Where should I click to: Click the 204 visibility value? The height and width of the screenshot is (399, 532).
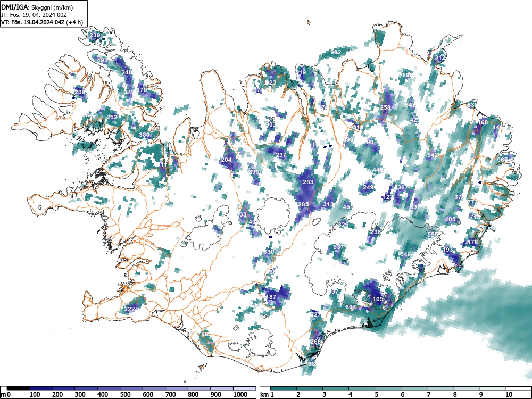226,160
